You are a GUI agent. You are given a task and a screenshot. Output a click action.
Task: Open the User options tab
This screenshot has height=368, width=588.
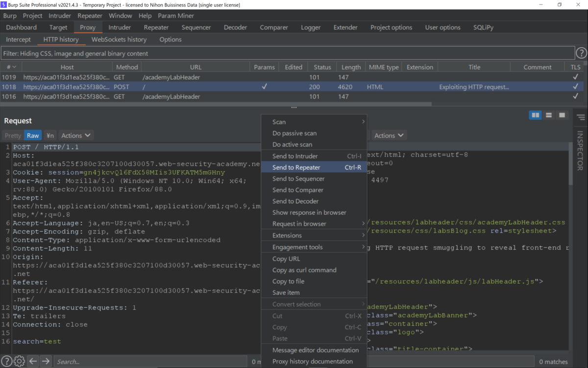[x=442, y=27]
